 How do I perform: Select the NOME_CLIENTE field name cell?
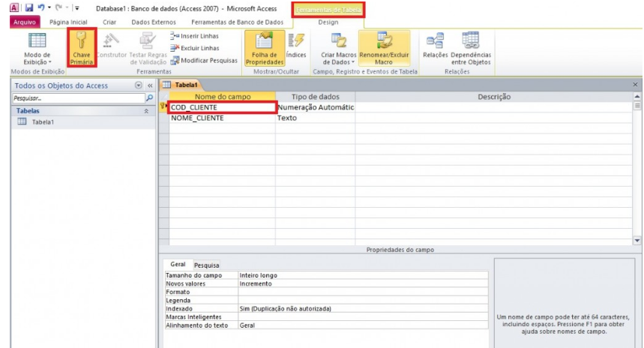point(222,118)
